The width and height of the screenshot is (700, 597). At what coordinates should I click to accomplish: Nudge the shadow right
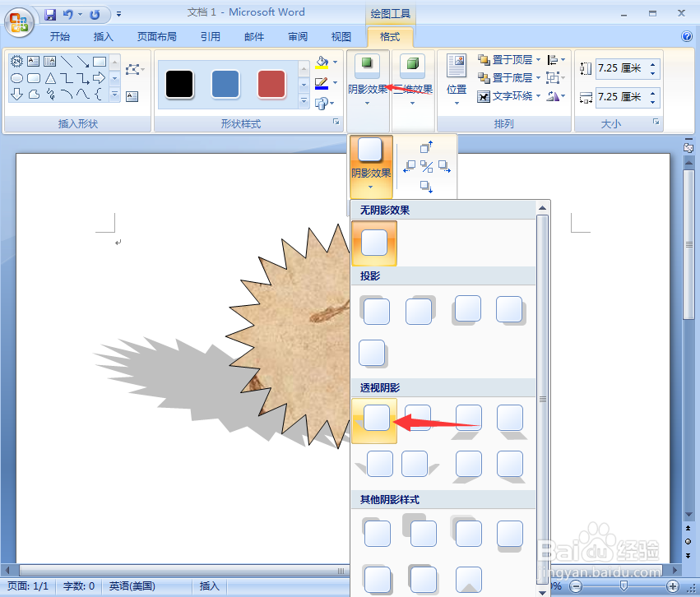(444, 166)
